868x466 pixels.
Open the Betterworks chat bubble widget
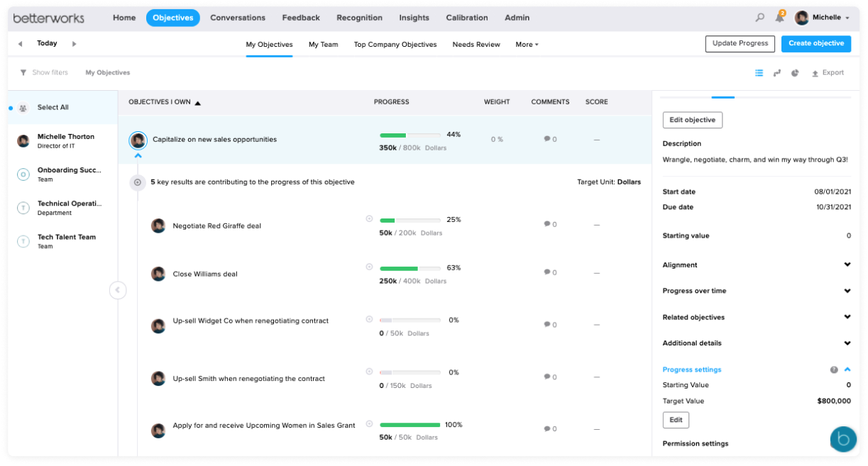843,439
